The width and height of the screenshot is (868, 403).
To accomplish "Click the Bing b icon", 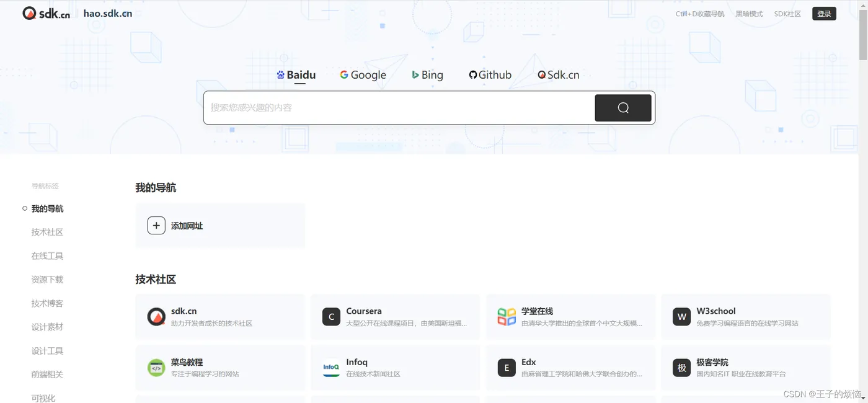I will [x=415, y=75].
